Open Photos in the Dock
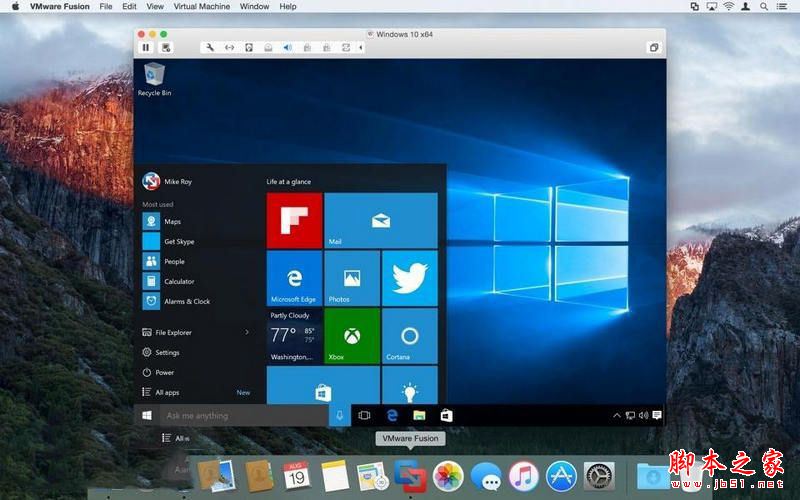 click(x=448, y=477)
